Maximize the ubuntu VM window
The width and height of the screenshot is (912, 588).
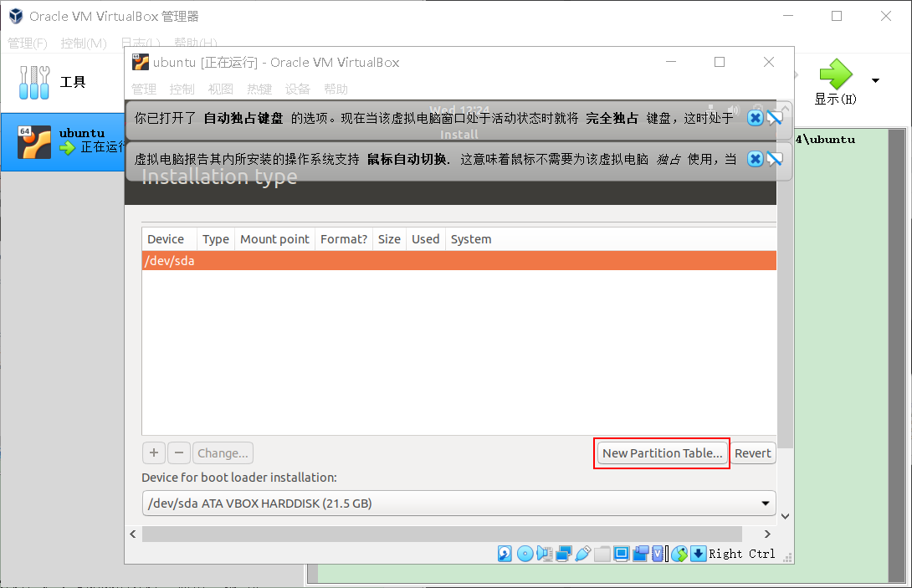click(720, 62)
